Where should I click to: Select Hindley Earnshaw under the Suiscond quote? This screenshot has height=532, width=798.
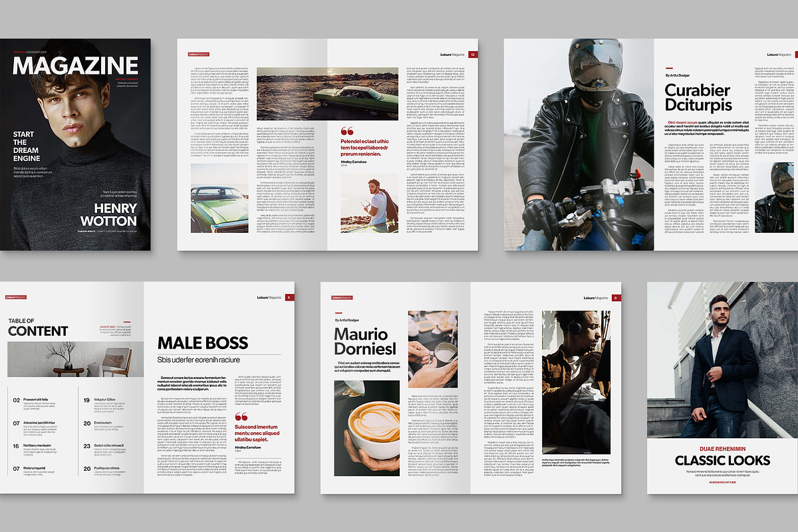[x=249, y=448]
